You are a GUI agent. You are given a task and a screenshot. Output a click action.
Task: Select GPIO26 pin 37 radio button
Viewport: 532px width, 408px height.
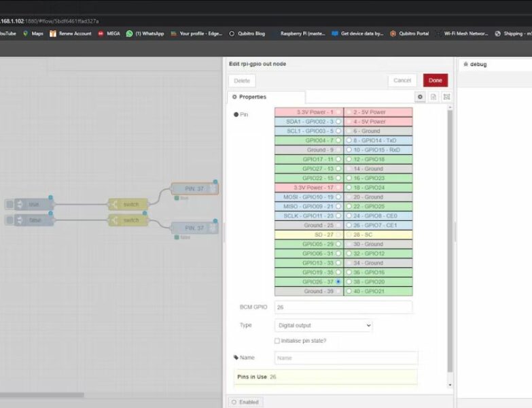click(338, 282)
